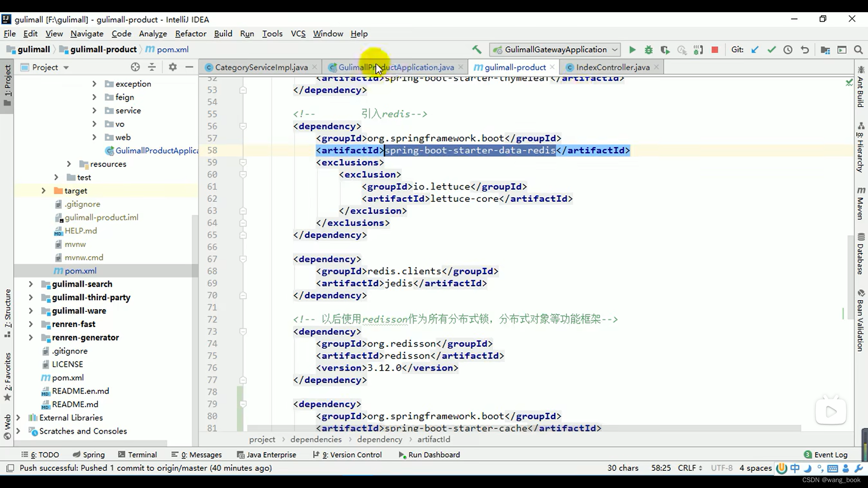Locate current file with the crosshair icon
Viewport: 868px width, 488px height.
point(135,67)
